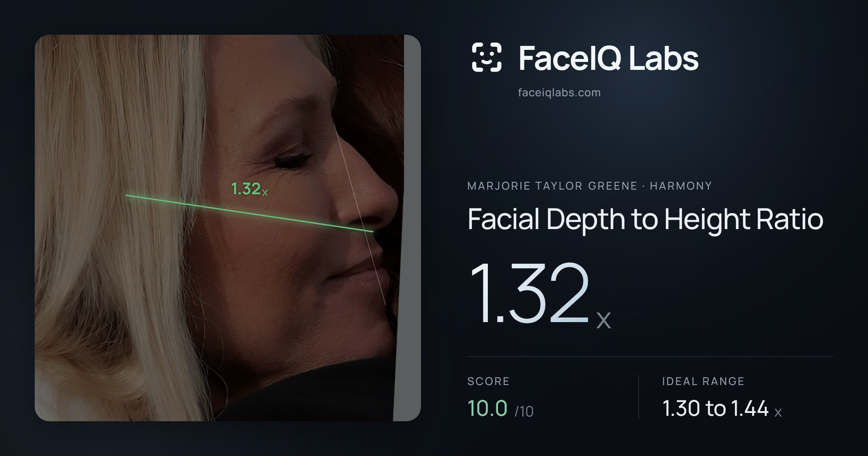Image resolution: width=868 pixels, height=456 pixels.
Task: Click the FaceIQ Labs face-scan logo icon
Action: click(x=486, y=57)
